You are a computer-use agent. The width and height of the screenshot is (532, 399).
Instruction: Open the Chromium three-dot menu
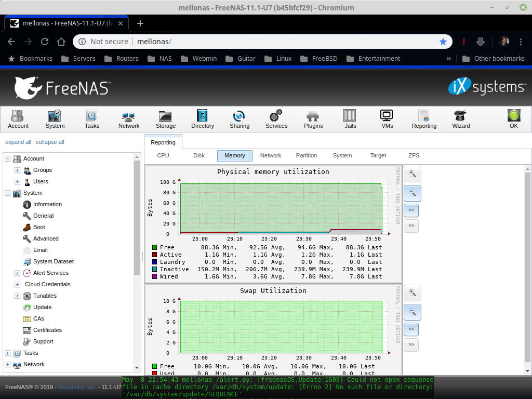click(x=521, y=42)
